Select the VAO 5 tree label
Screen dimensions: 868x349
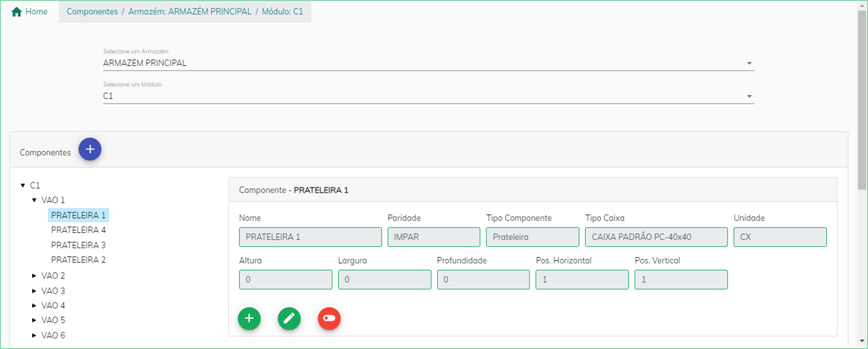point(53,320)
